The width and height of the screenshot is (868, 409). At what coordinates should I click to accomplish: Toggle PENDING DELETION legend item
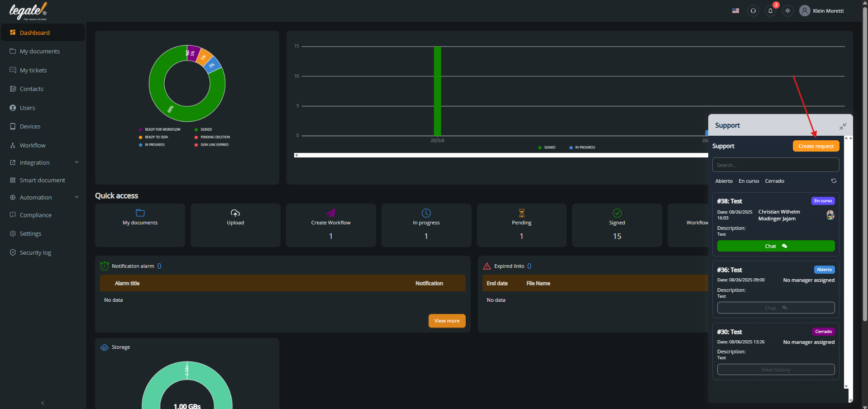212,137
